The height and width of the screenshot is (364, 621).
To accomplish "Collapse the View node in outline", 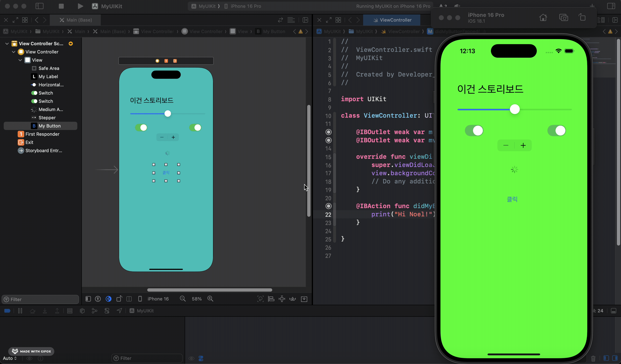I will (x=20, y=60).
